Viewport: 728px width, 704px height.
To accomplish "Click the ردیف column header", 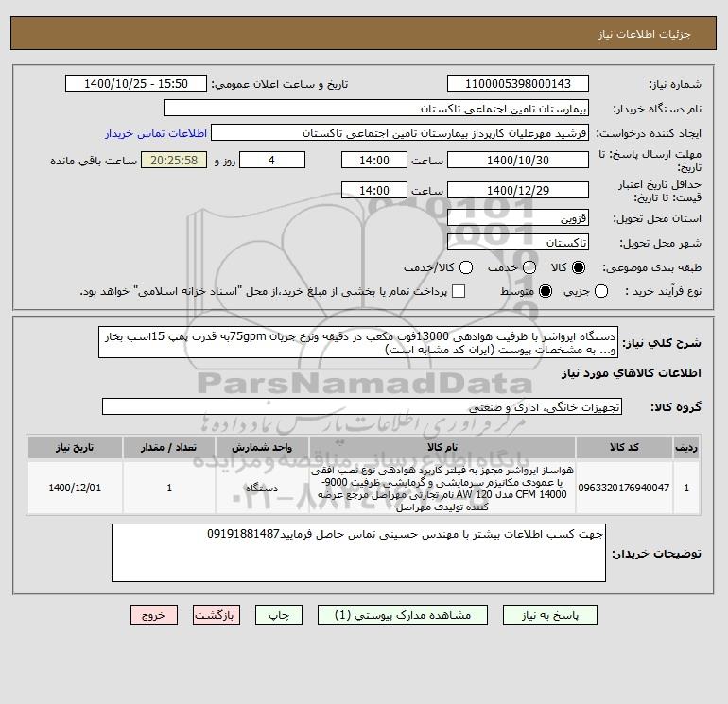I will click(686, 447).
